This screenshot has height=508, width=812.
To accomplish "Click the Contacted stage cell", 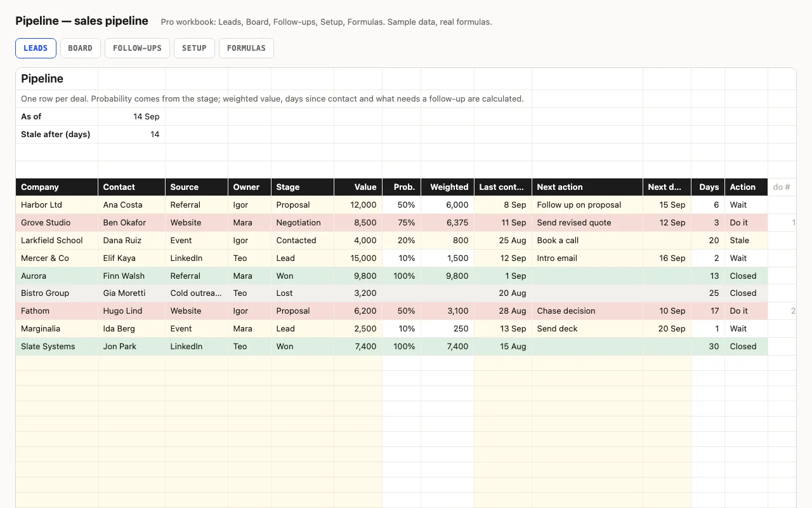I will tap(303, 241).
